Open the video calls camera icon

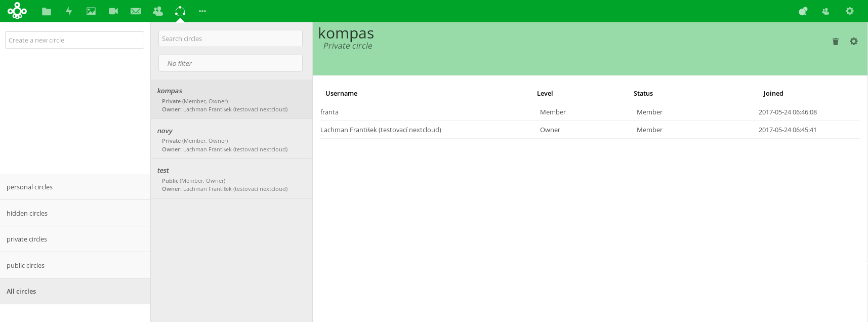click(113, 11)
